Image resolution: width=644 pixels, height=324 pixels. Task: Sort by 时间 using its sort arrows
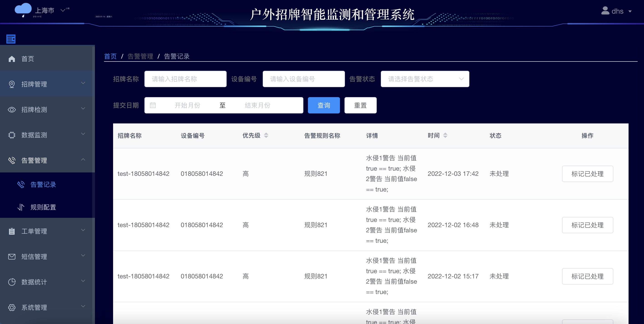click(445, 135)
